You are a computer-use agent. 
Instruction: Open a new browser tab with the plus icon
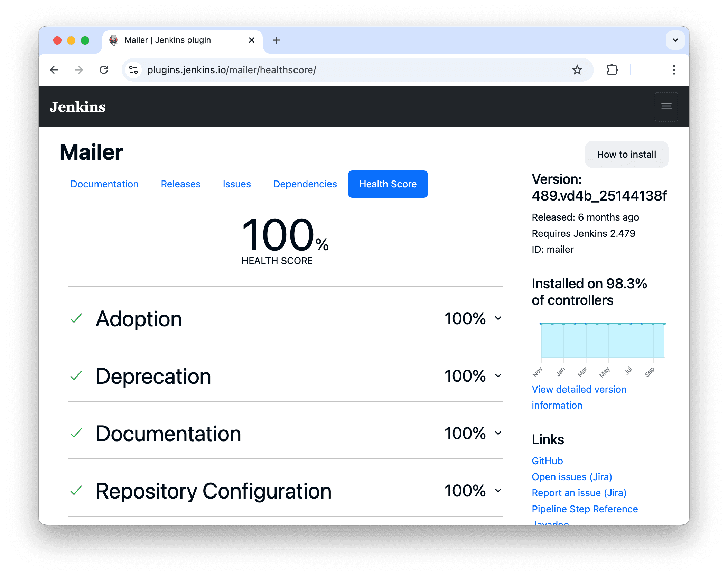coord(276,40)
